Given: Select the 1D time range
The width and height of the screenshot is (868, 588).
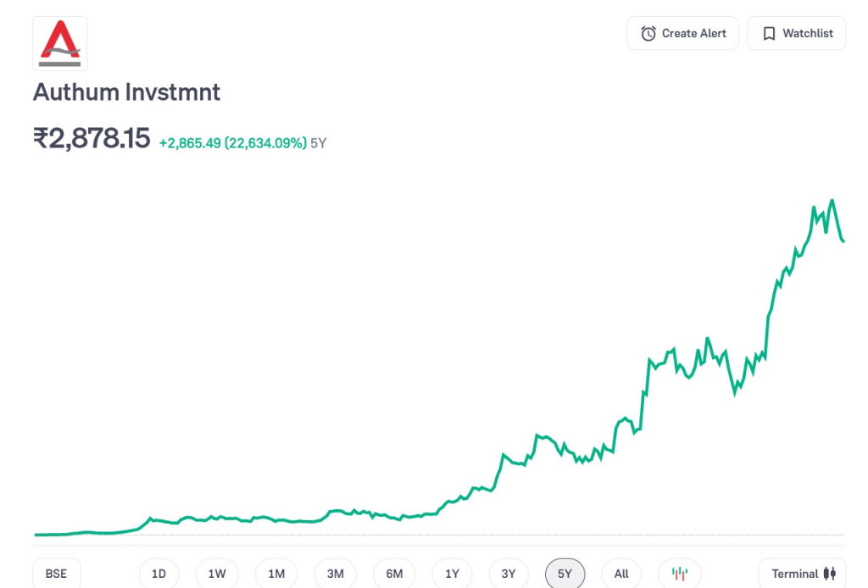Looking at the screenshot, I should pos(159,574).
